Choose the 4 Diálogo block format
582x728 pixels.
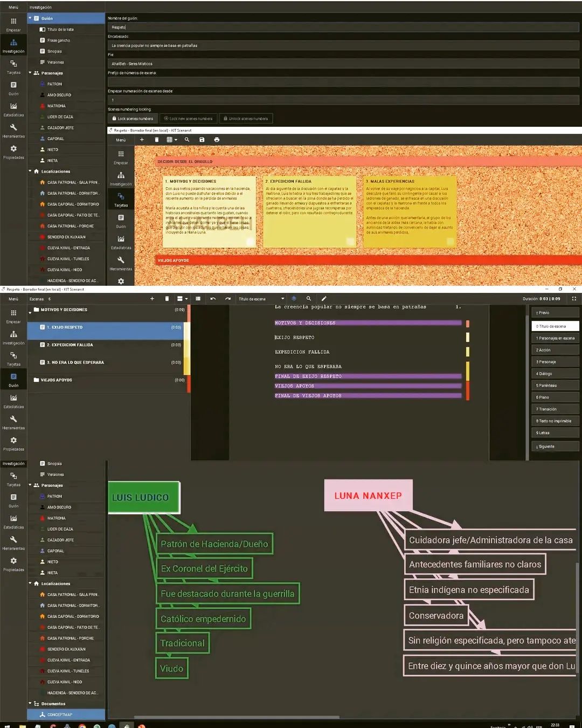pos(555,374)
